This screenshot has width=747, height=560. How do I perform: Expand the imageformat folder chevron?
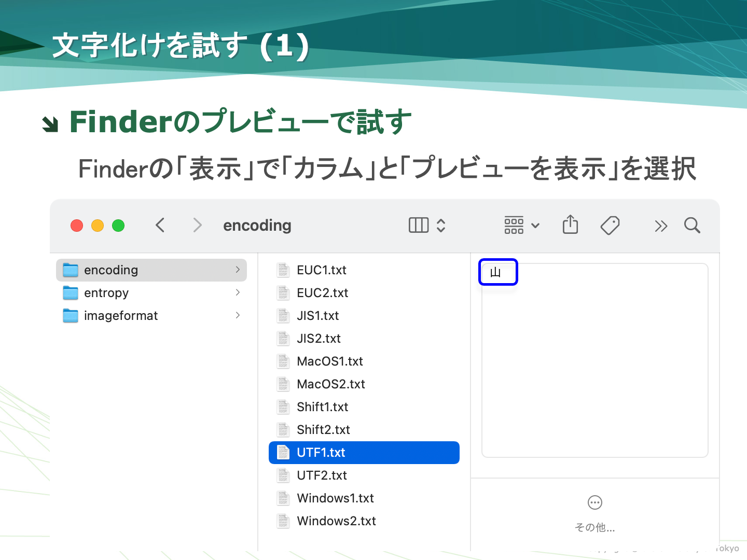click(238, 315)
